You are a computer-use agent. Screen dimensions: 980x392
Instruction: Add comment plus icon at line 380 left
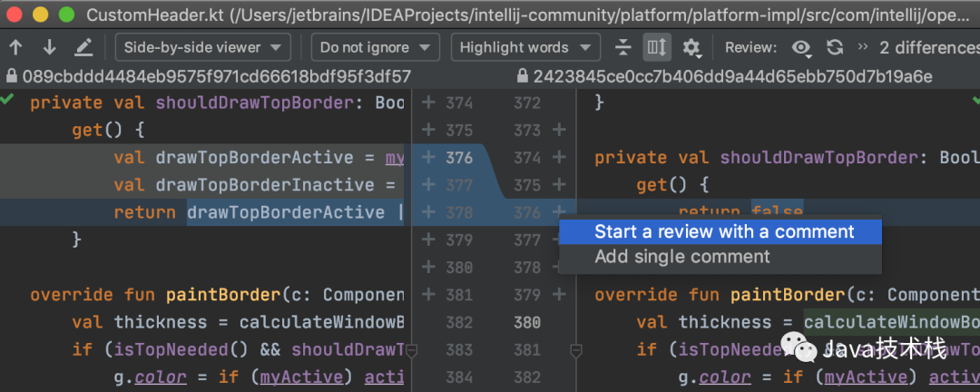coord(428,267)
